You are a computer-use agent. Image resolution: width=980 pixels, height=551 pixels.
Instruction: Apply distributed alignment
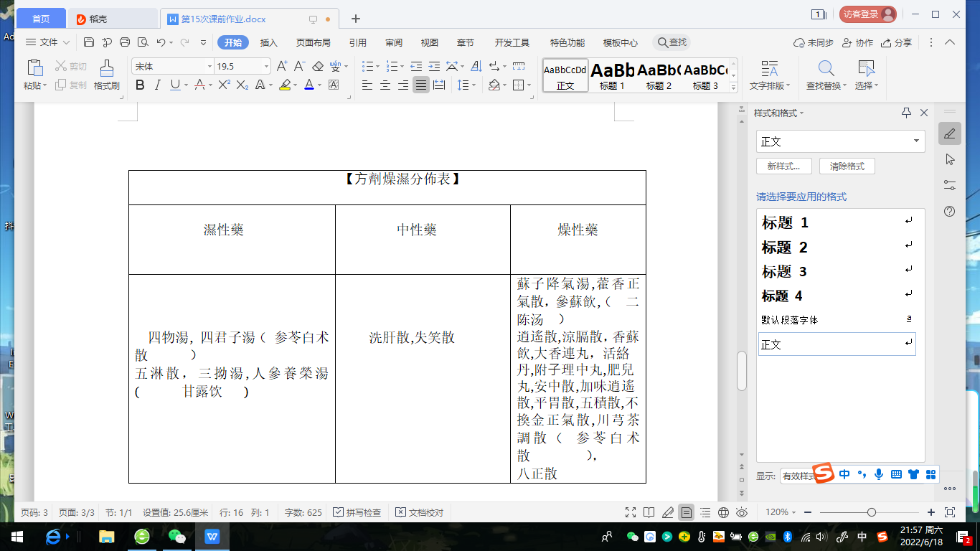pyautogui.click(x=439, y=85)
